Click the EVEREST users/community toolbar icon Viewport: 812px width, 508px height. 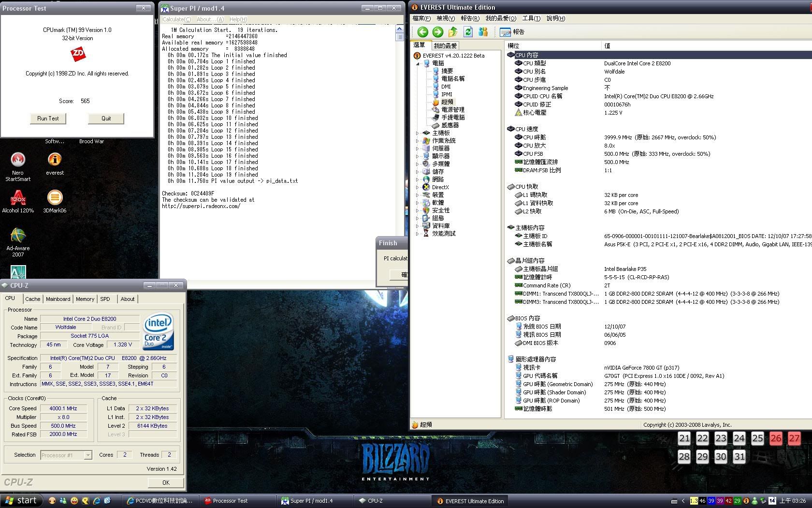pyautogui.click(x=483, y=32)
